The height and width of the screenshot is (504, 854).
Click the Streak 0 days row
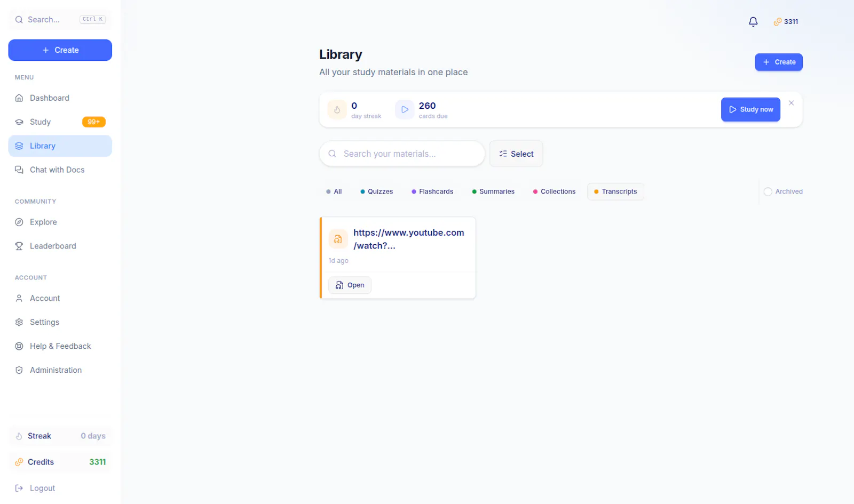pos(60,436)
